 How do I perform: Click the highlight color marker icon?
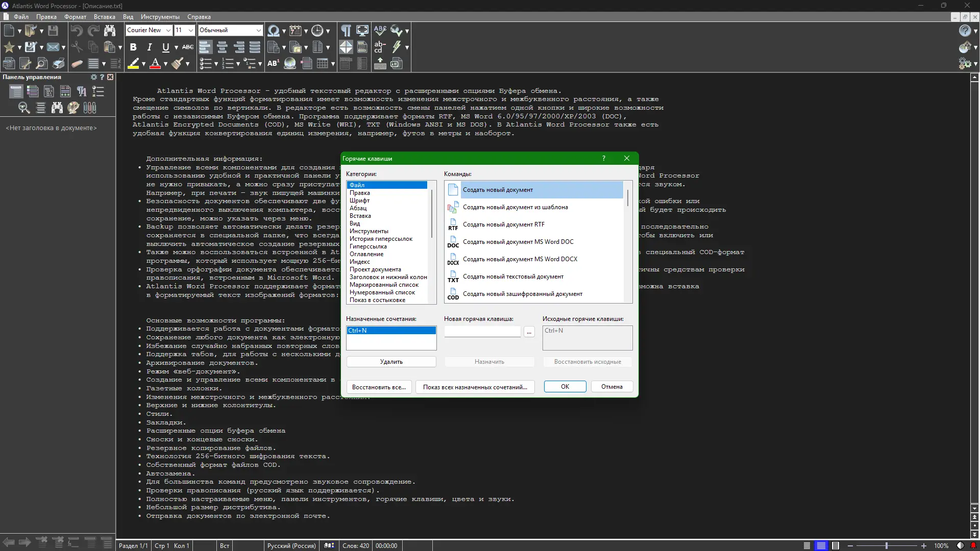[x=134, y=64]
